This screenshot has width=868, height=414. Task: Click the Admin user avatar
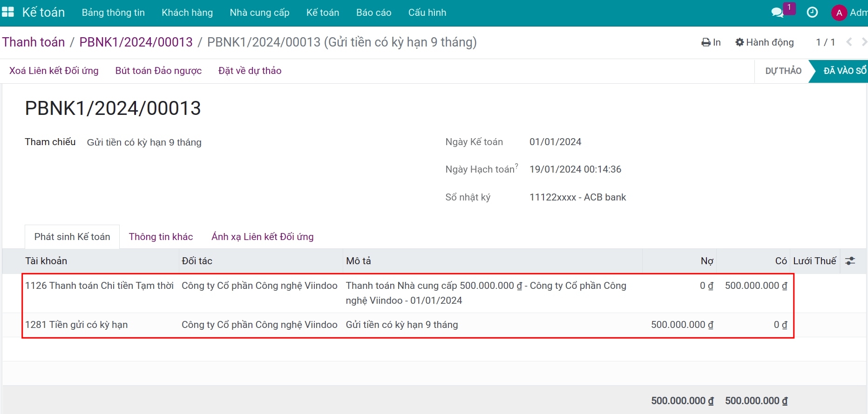tap(839, 13)
